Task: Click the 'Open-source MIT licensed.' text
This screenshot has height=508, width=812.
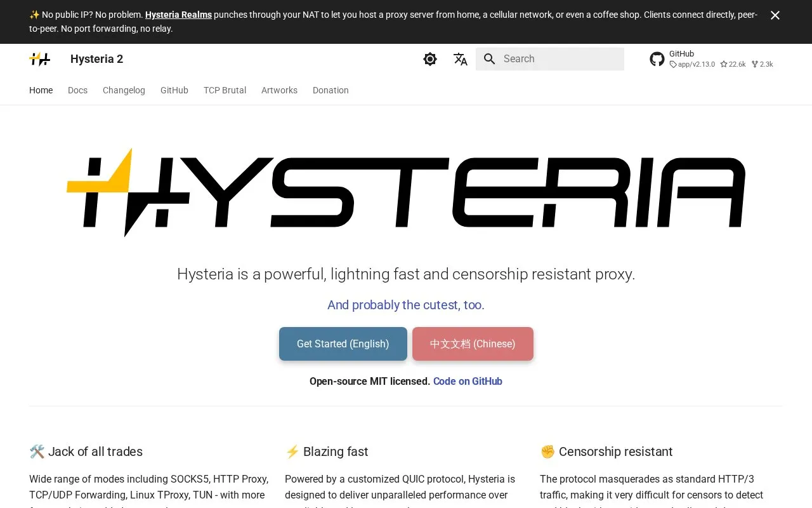Action: [x=370, y=381]
